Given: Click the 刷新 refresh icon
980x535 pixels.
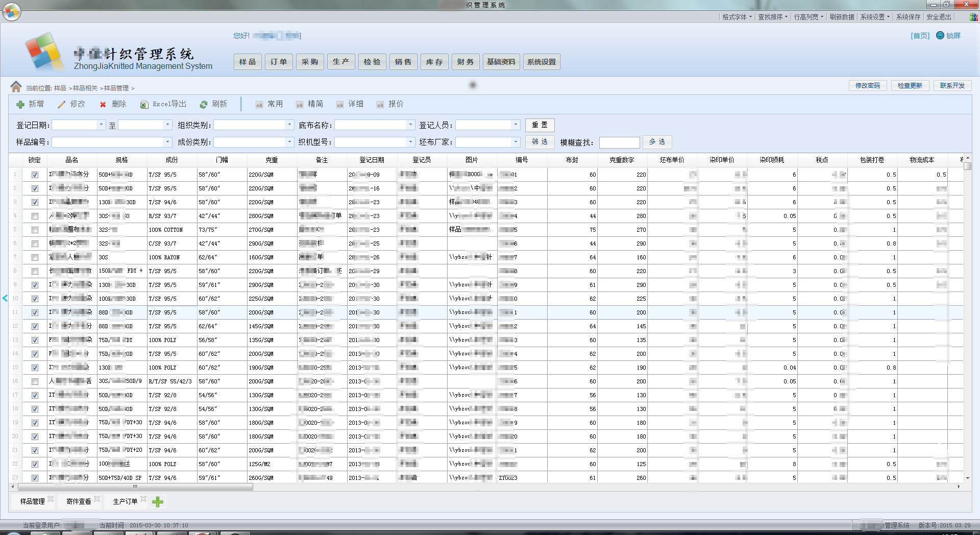Looking at the screenshot, I should pyautogui.click(x=204, y=105).
